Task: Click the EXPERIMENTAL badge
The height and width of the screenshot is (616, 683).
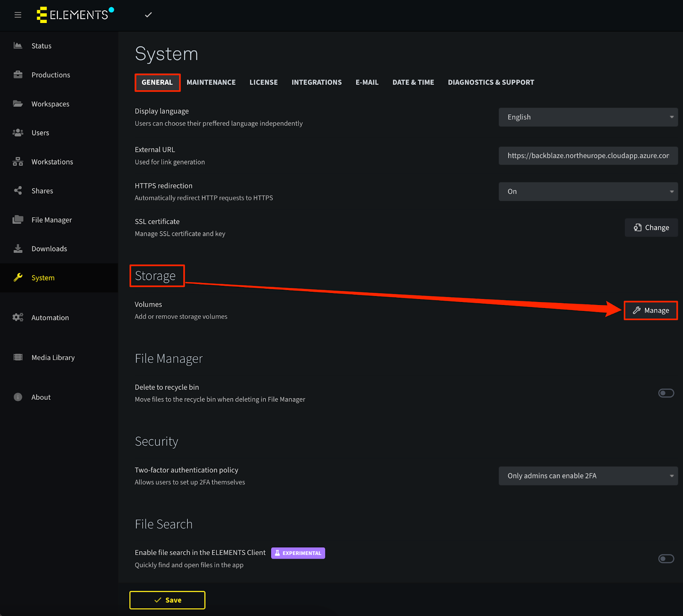Action: click(x=298, y=553)
